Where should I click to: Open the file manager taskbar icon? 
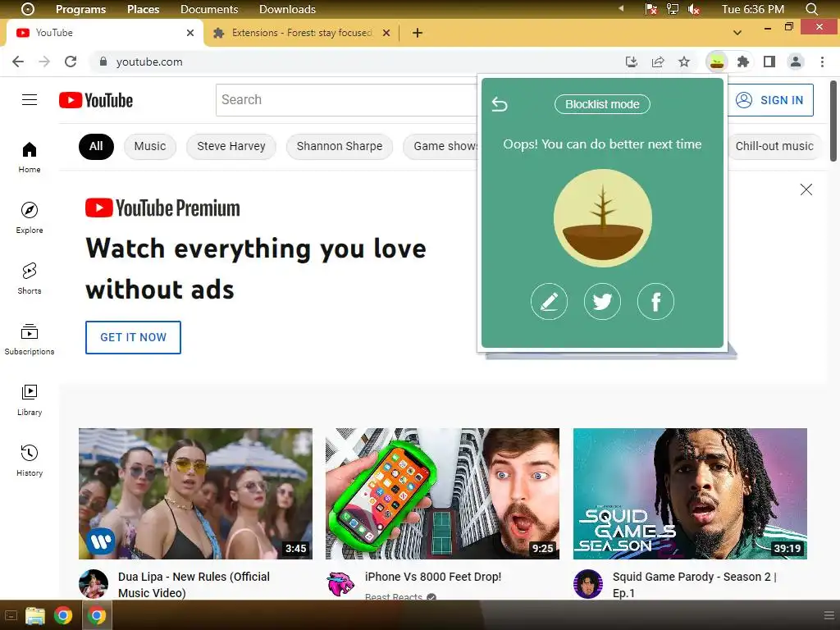[35, 615]
